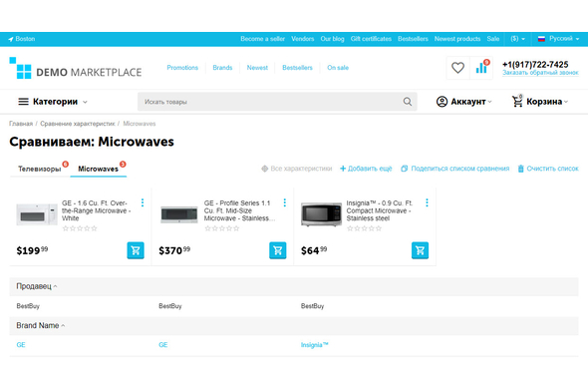Click the shopping cart icon in header
Screen dimensions: 588x390
tap(517, 101)
